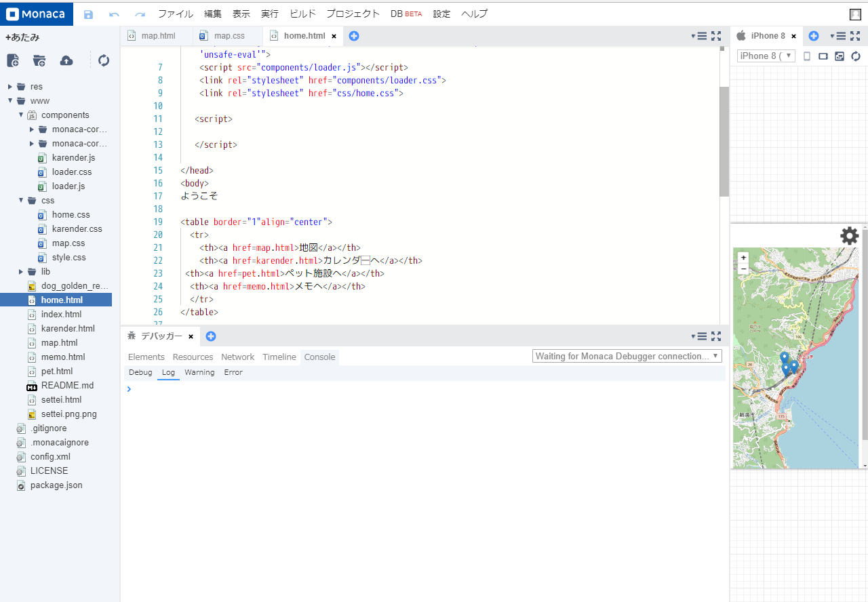
Task: Click the editor vertical scrollbar thumb
Action: pos(724,141)
